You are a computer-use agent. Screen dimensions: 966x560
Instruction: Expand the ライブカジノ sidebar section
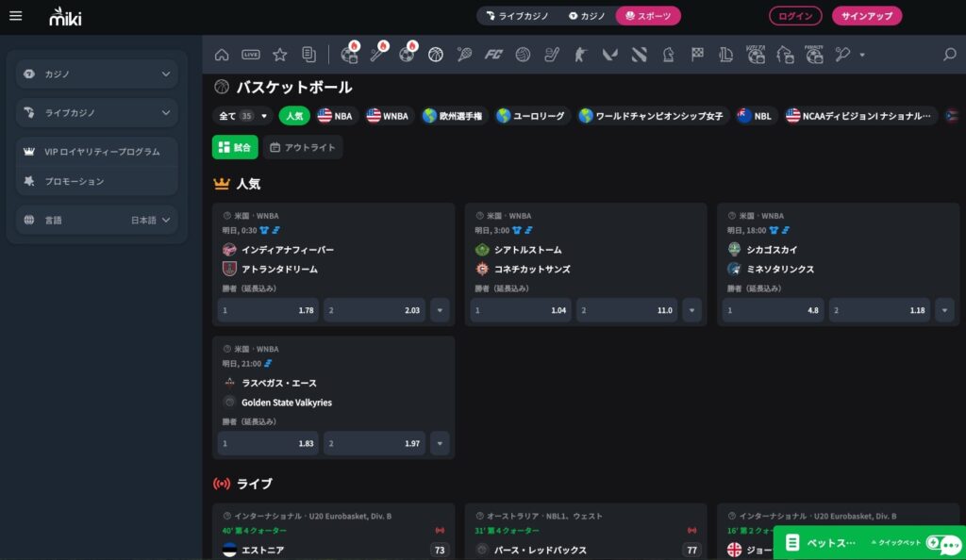point(97,112)
